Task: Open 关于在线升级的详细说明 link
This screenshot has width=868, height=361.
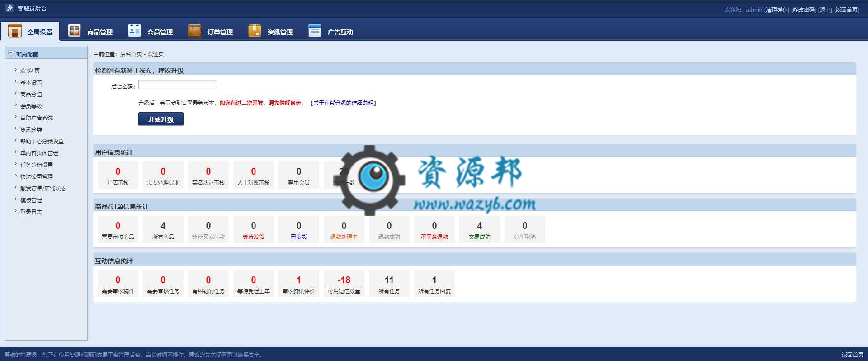Action: tap(344, 103)
